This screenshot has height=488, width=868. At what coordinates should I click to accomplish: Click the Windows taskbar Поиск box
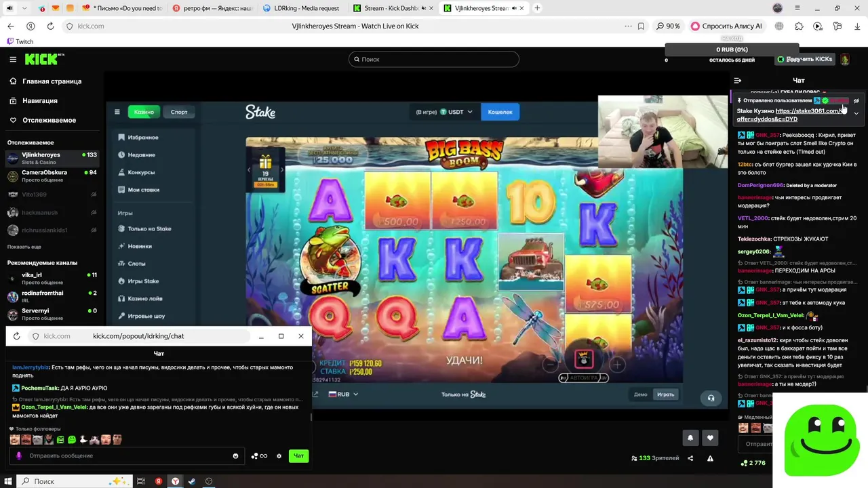75,481
